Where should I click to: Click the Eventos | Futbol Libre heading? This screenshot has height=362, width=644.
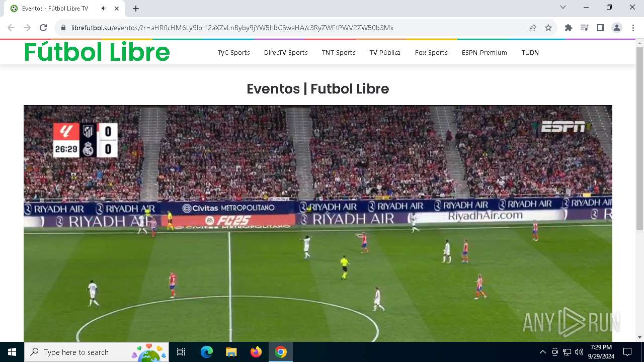[x=318, y=89]
